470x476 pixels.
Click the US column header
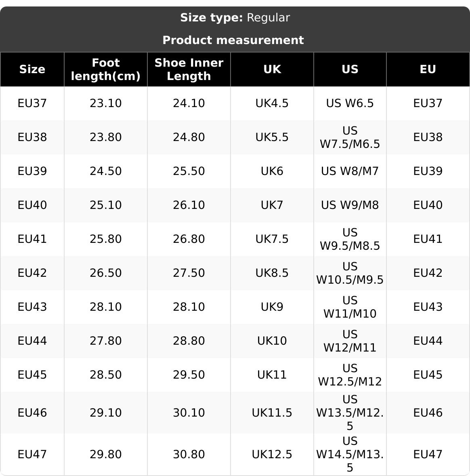350,70
